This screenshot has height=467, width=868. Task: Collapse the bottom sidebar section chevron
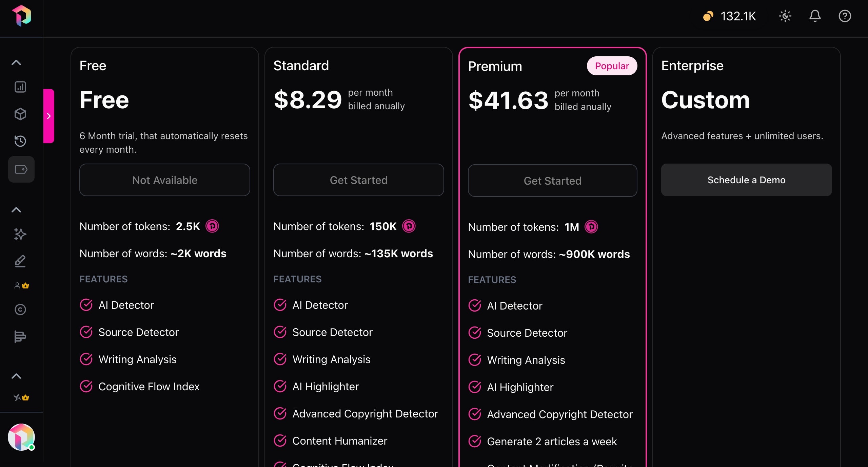tap(16, 376)
